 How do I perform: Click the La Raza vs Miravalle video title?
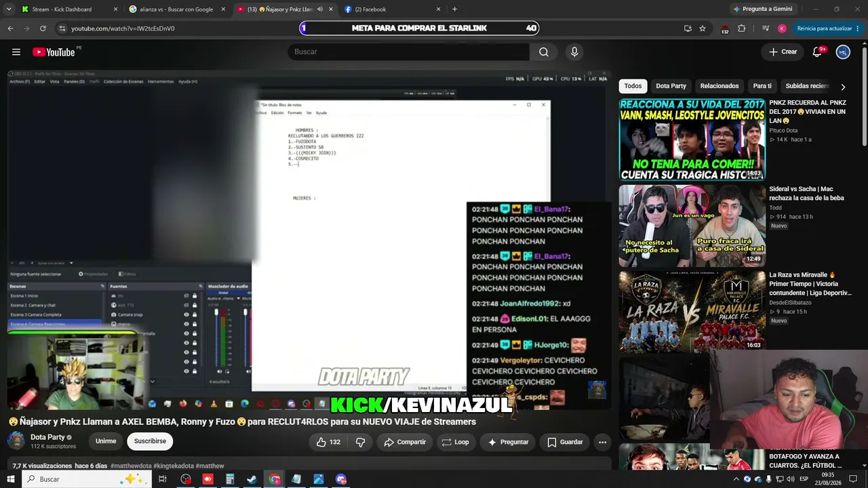click(810, 284)
